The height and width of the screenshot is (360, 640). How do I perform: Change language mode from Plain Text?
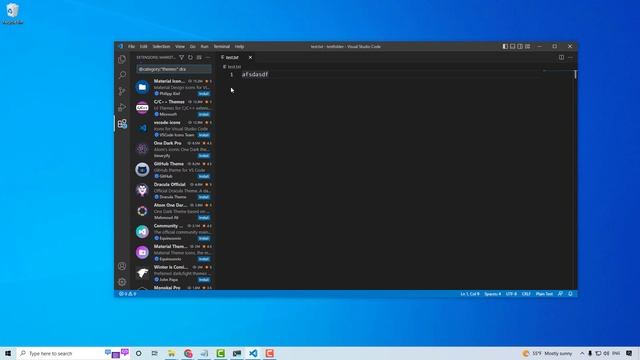(x=544, y=294)
